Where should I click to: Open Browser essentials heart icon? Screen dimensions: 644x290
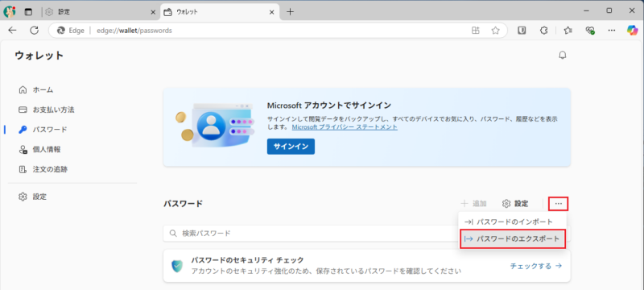(x=590, y=30)
